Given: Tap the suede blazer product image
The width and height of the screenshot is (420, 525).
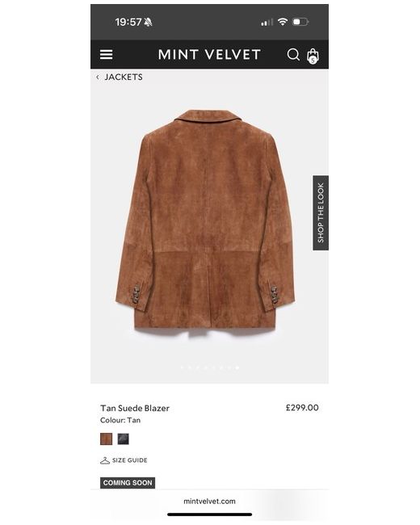Looking at the screenshot, I should coord(205,223).
